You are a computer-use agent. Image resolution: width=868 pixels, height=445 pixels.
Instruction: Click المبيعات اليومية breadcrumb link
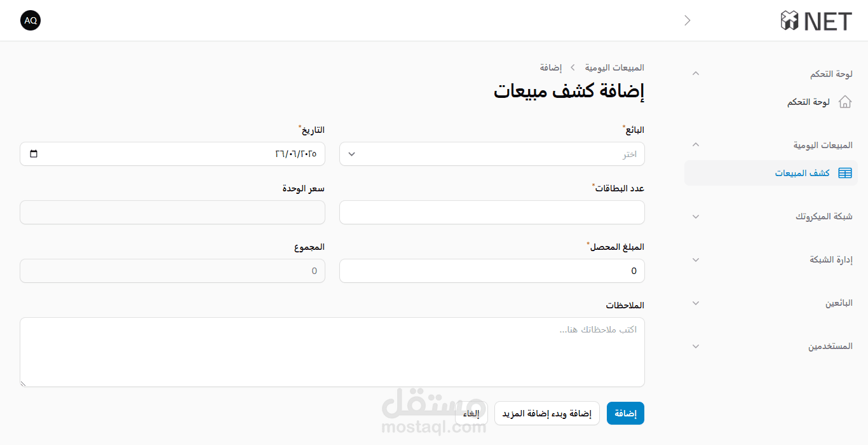point(614,67)
